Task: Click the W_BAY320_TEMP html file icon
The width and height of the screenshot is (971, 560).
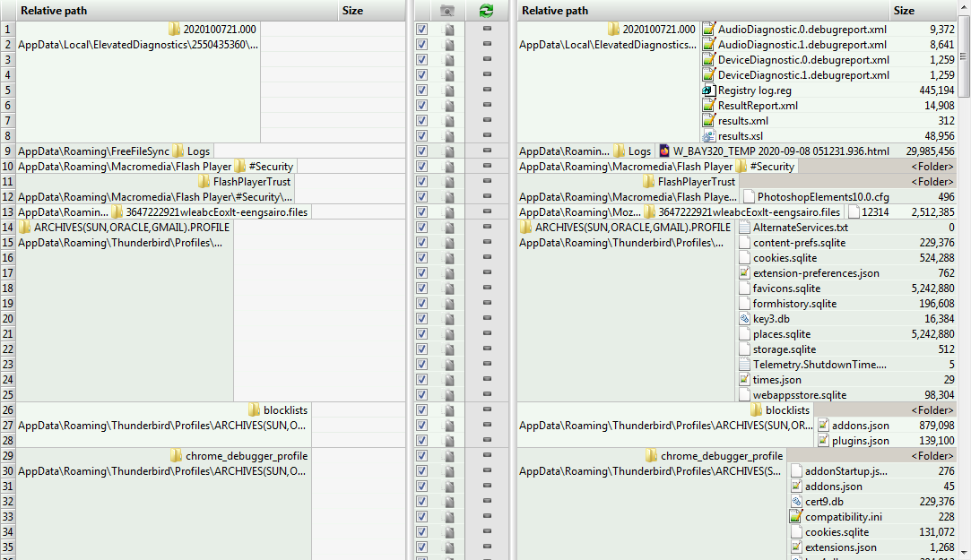Action: (664, 151)
